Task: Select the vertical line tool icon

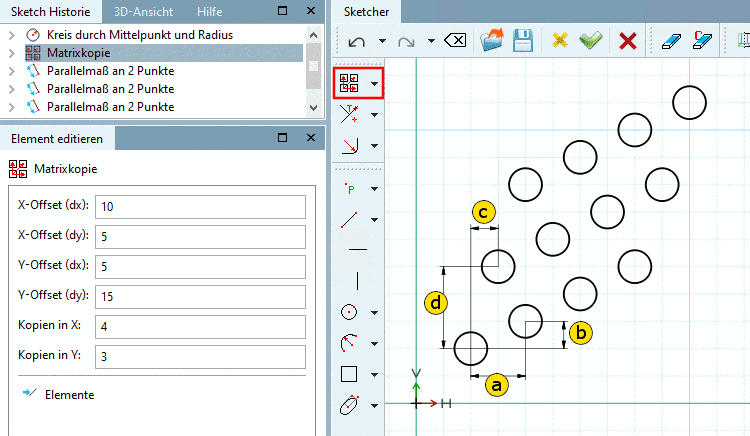Action: [x=357, y=281]
